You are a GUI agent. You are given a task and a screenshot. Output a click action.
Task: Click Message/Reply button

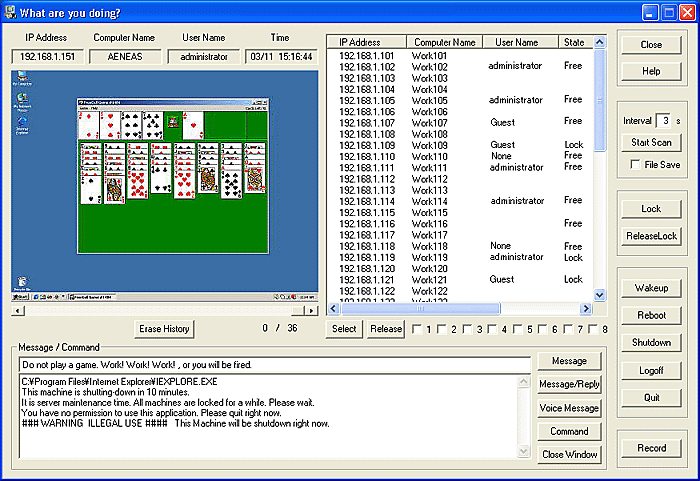569,384
